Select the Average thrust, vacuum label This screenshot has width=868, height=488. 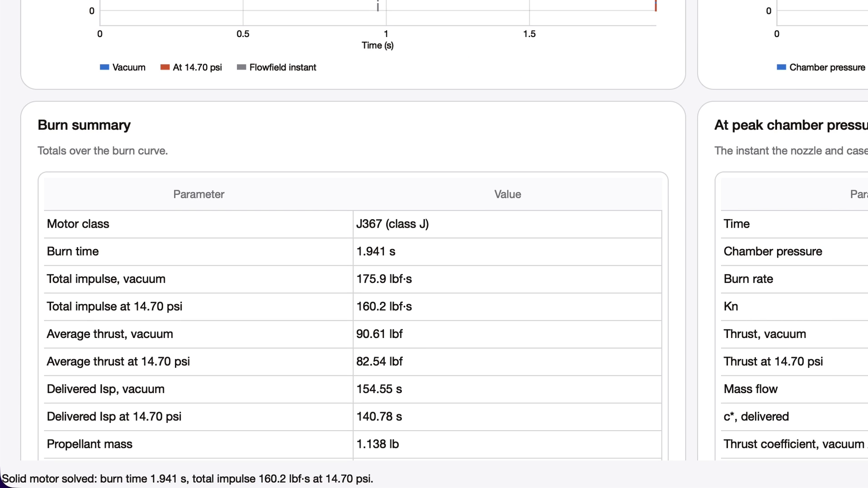coord(110,334)
